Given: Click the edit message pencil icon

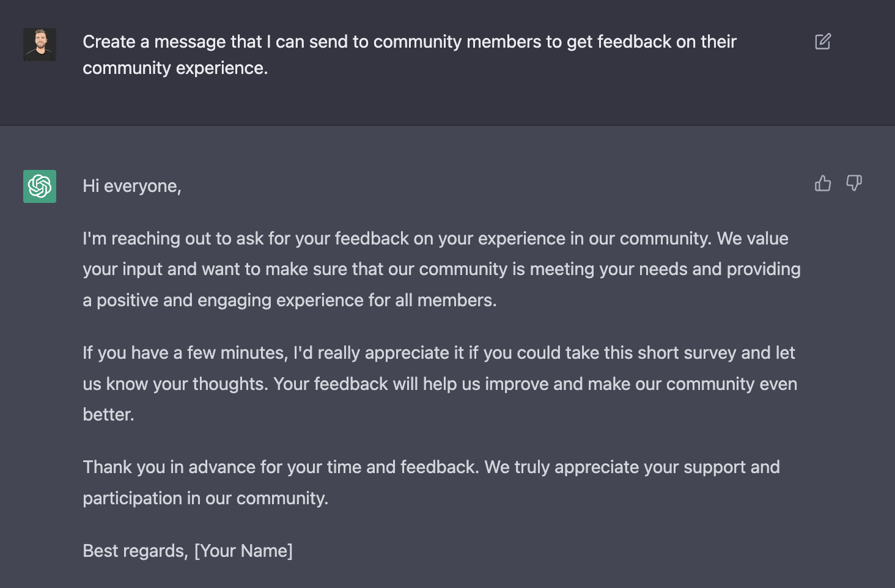Looking at the screenshot, I should point(823,42).
